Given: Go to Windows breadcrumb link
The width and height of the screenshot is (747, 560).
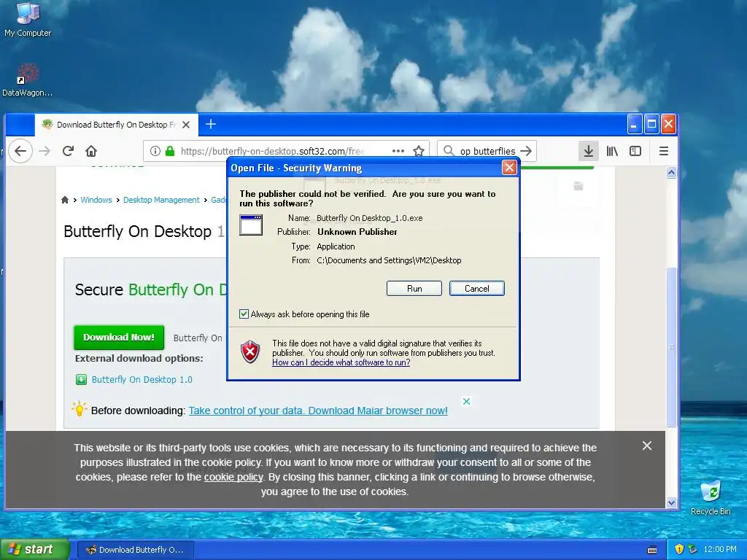Looking at the screenshot, I should (x=96, y=200).
